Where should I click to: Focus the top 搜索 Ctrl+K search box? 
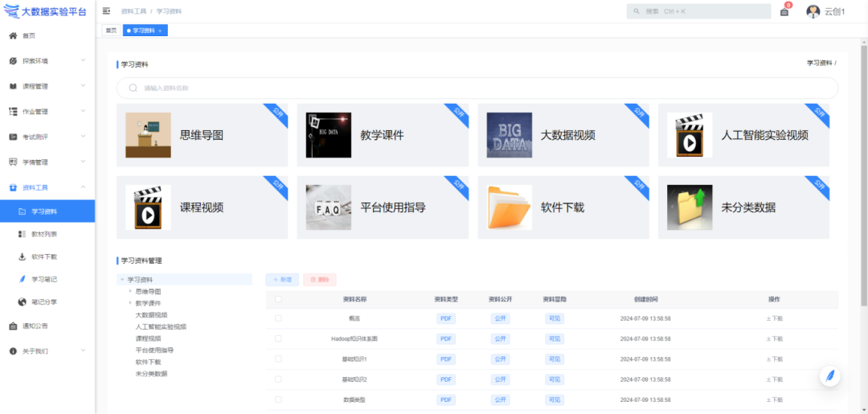pyautogui.click(x=698, y=11)
